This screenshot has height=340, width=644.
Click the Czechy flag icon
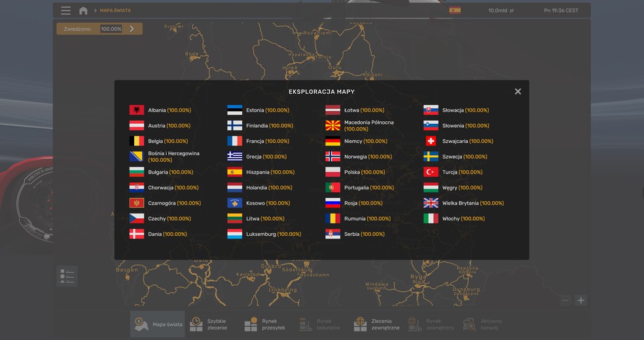(137, 219)
